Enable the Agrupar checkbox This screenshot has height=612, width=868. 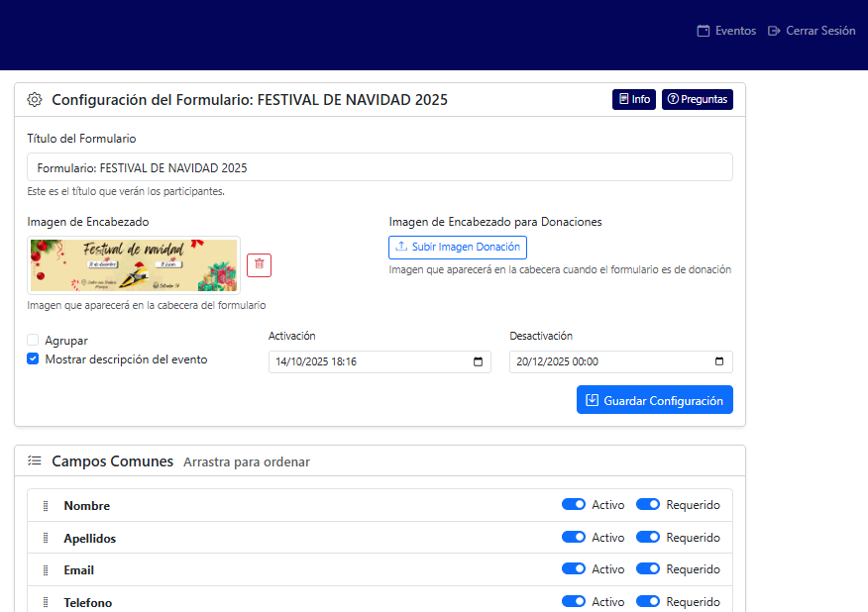[34, 341]
